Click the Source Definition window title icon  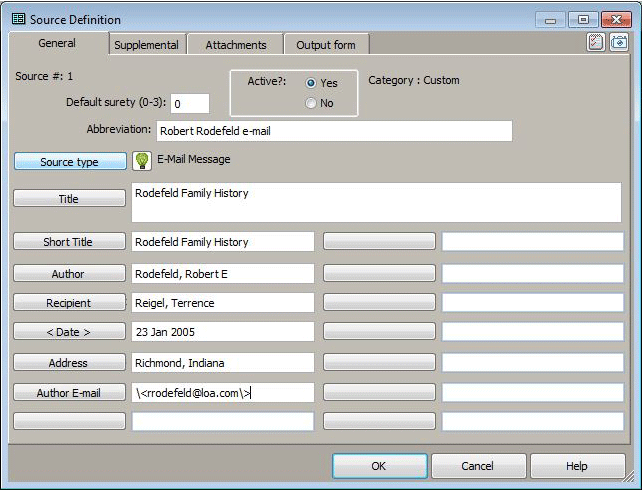[18, 19]
